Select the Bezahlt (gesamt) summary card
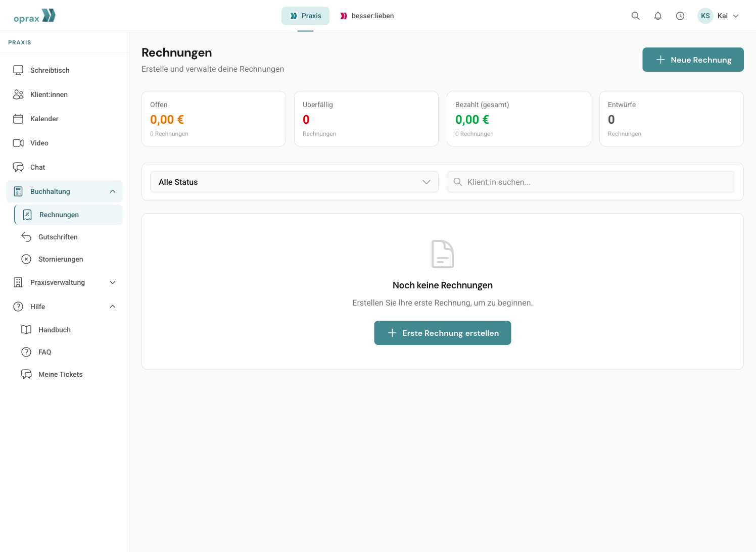This screenshot has height=552, width=756. [x=519, y=119]
